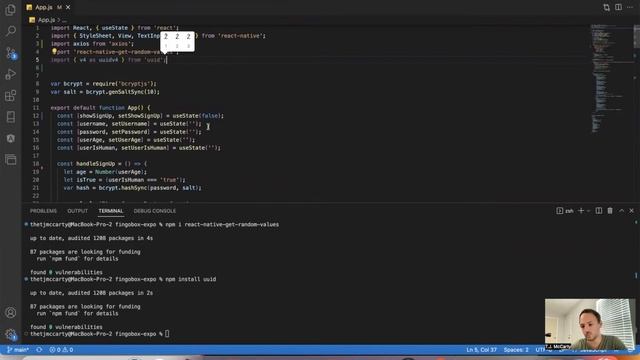The width and height of the screenshot is (640, 360).
Task: Click line 8 bcrypt require statement
Action: (x=104, y=84)
